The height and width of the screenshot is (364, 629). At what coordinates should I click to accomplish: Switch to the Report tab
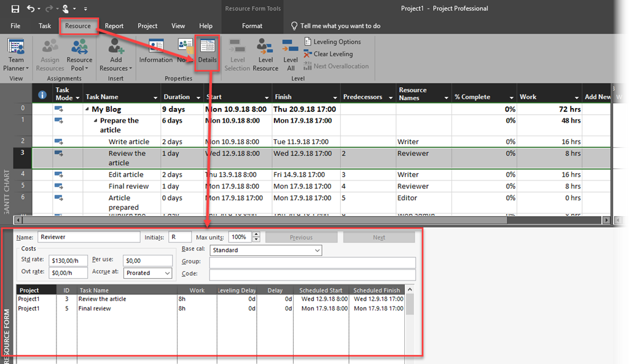[114, 26]
